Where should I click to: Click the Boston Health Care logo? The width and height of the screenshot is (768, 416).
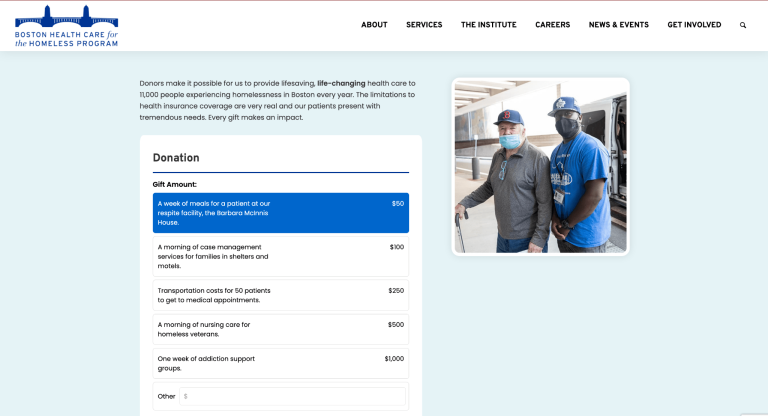(66, 26)
